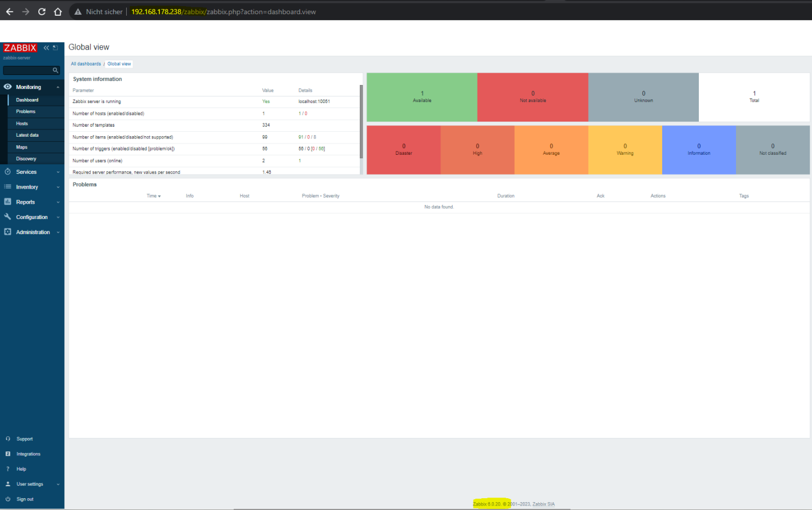
Task: Reload the page with the browser refresh icon
Action: point(42,12)
